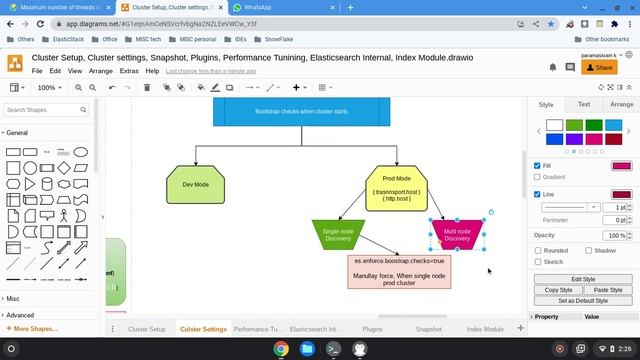This screenshot has width=640, height=360.
Task: Open the insert plus dropdown
Action: tap(299, 87)
